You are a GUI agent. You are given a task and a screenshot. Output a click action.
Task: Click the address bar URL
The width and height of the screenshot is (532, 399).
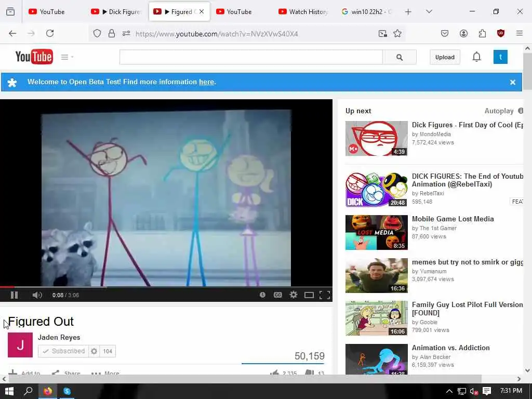[217, 34]
